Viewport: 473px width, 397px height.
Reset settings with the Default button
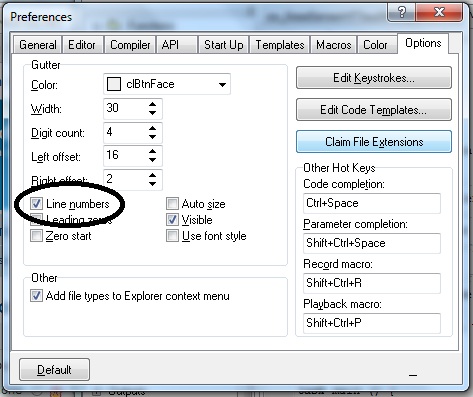[x=54, y=369]
